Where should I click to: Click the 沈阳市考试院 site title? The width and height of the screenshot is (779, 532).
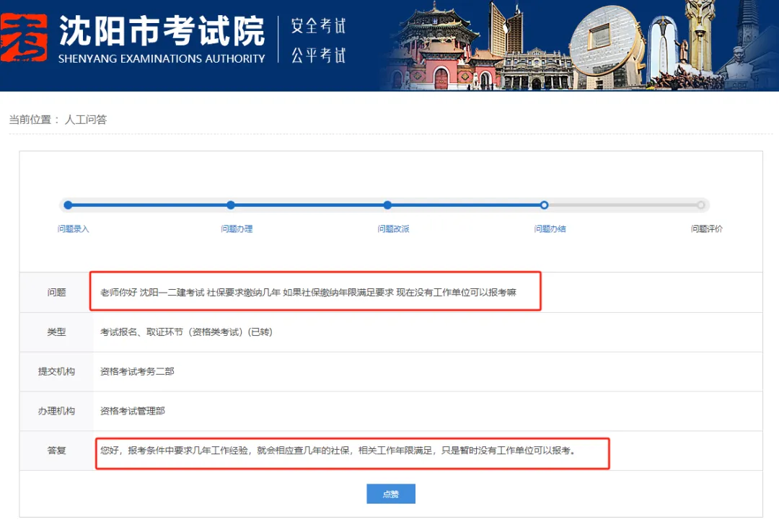coord(162,30)
